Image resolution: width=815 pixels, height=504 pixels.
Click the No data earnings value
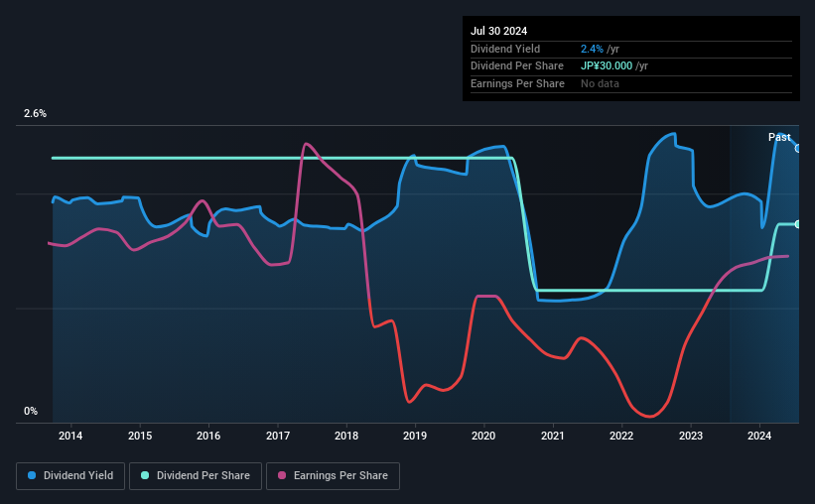pos(600,83)
